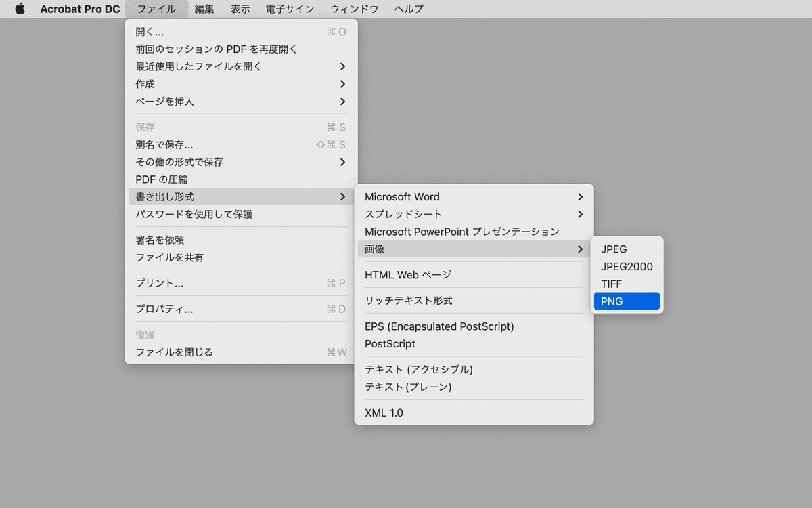Choose PostScript export format
The width and height of the screenshot is (812, 508).
[x=474, y=344]
